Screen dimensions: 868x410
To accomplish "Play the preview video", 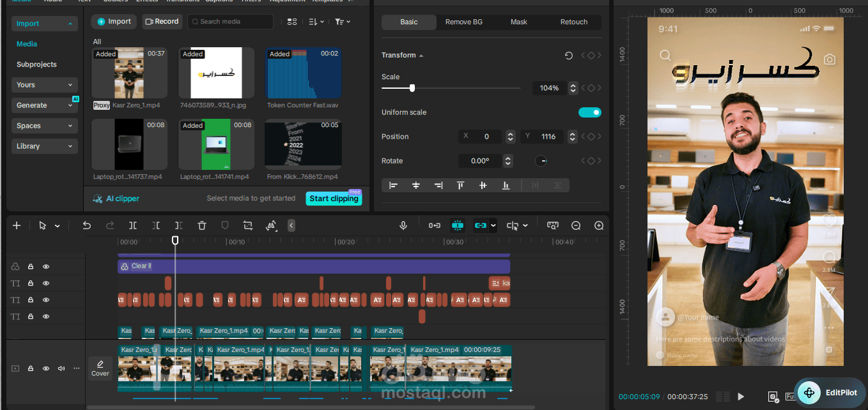I will (x=741, y=397).
